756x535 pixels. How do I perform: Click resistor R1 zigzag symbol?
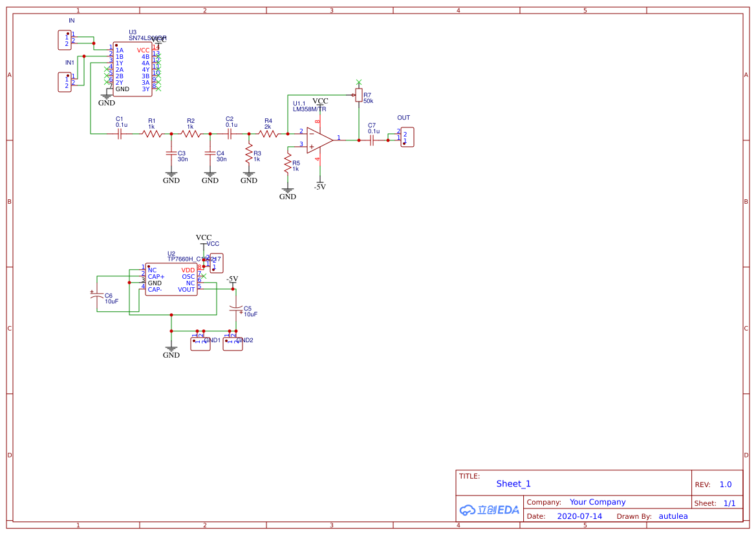click(152, 134)
